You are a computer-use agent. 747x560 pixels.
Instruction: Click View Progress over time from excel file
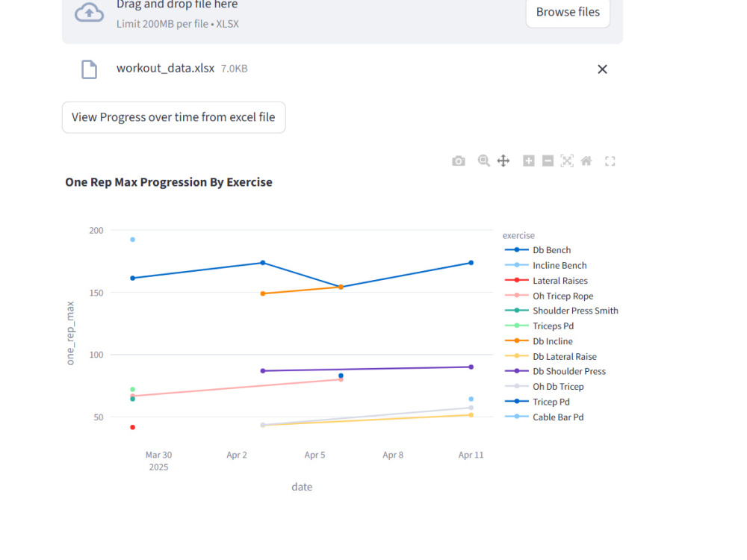(173, 117)
